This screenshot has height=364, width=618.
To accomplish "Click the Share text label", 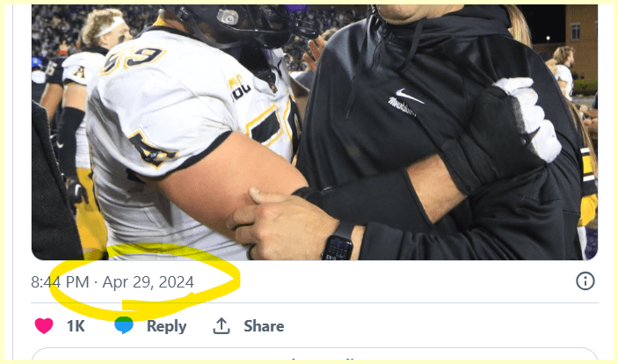I will click(264, 326).
